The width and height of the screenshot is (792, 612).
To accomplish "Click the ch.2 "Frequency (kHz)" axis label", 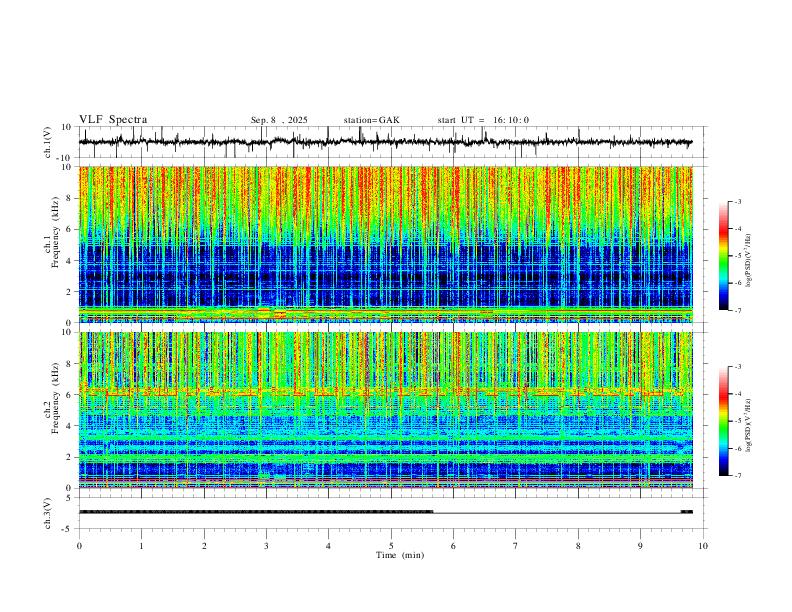I will [55, 398].
